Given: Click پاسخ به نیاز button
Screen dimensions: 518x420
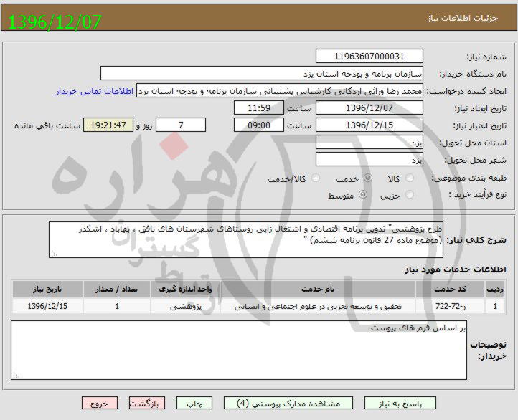Looking at the screenshot, I should [x=400, y=404].
